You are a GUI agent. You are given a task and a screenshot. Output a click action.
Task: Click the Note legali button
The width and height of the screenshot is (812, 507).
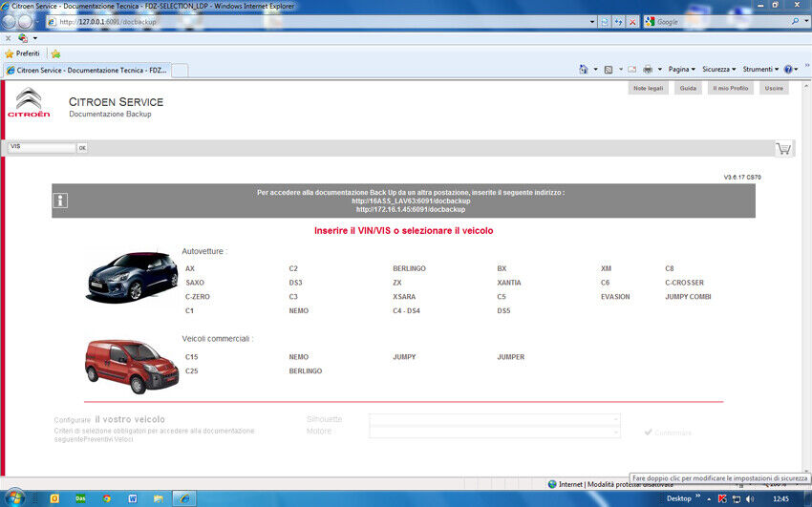click(648, 88)
